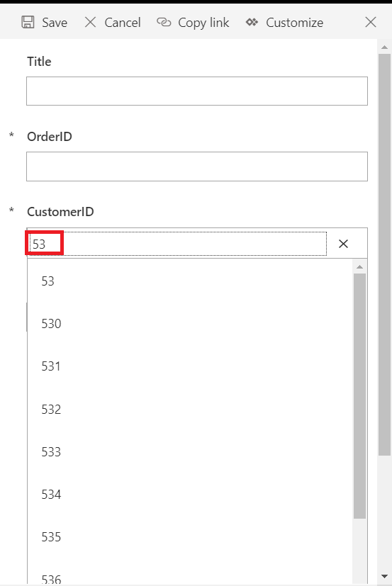The height and width of the screenshot is (586, 392).
Task: Click the Cancel X icon in toolbar
Action: (x=90, y=23)
